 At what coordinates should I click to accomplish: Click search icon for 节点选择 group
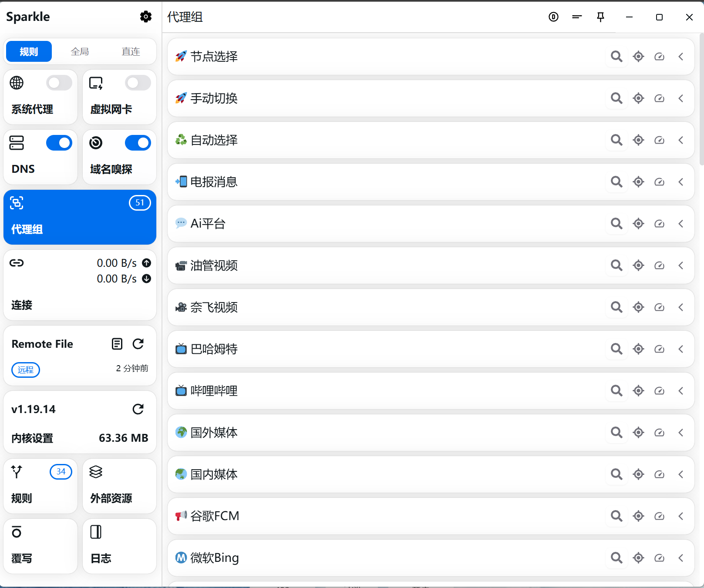tap(616, 57)
